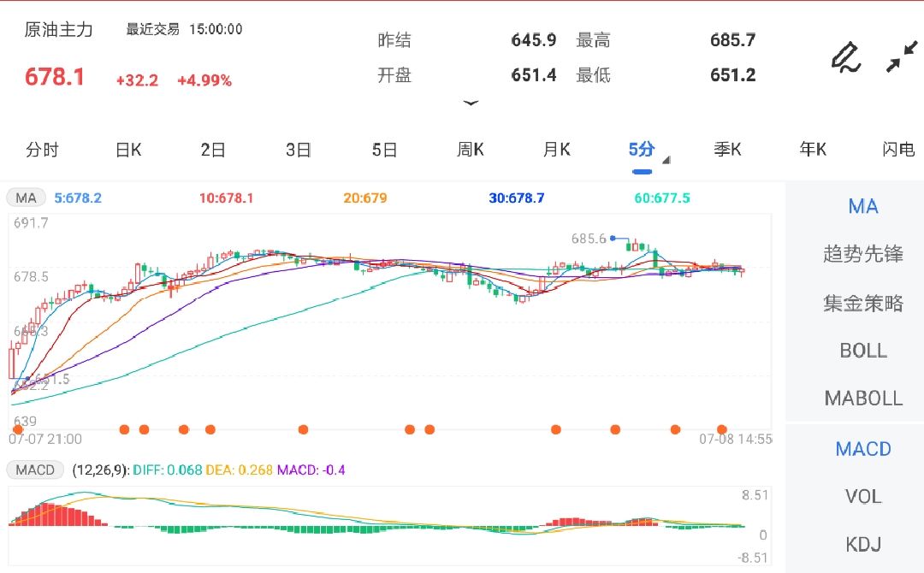Click the MA indicator label badge
Image resolution: width=924 pixels, height=573 pixels.
(27, 198)
